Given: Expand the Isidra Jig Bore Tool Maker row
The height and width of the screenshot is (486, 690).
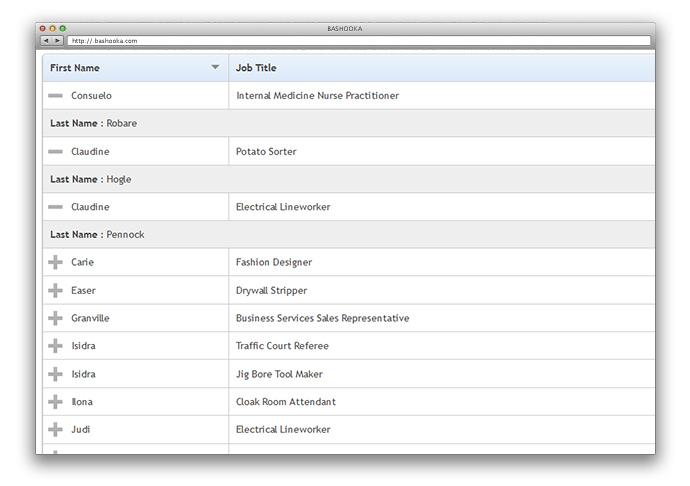Looking at the screenshot, I should click(x=55, y=374).
